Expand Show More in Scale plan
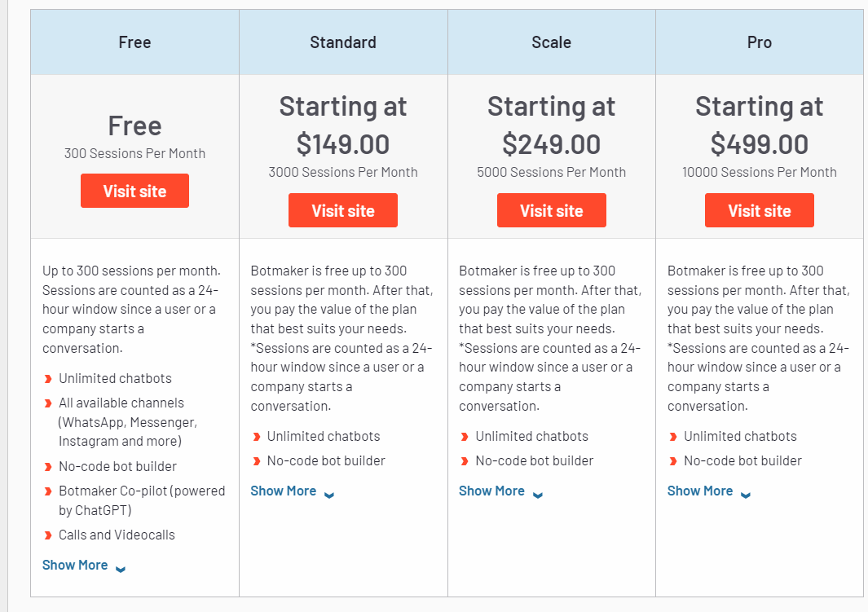 (x=491, y=491)
